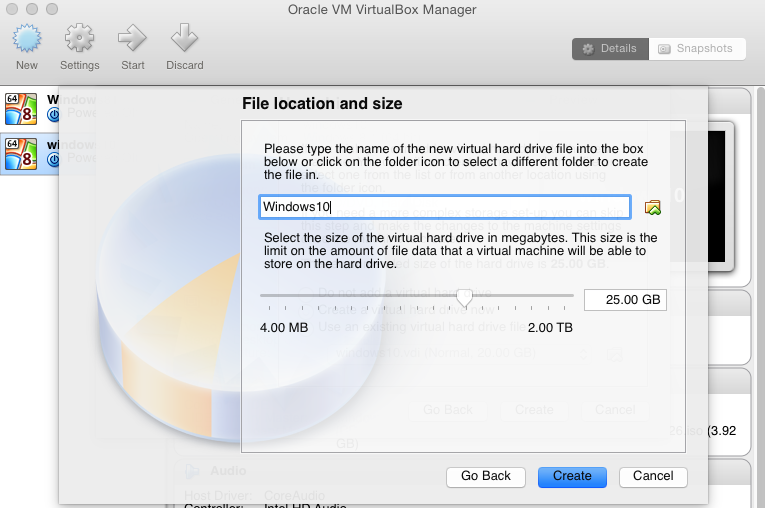Close the VirtualBox Manager window
Image resolution: width=765 pixels, height=508 pixels.
pyautogui.click(x=12, y=9)
